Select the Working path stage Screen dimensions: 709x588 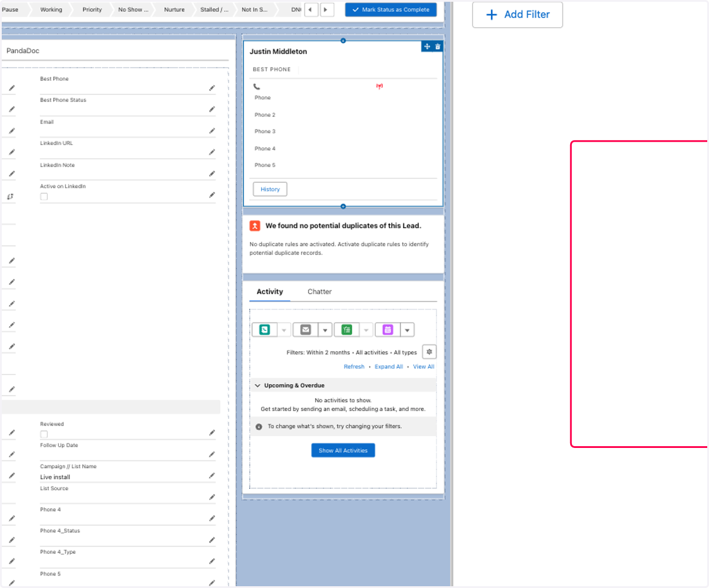coord(51,9)
